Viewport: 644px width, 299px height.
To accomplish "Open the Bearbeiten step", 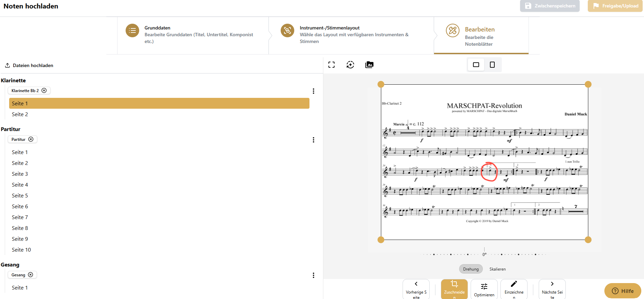I will pyautogui.click(x=481, y=35).
